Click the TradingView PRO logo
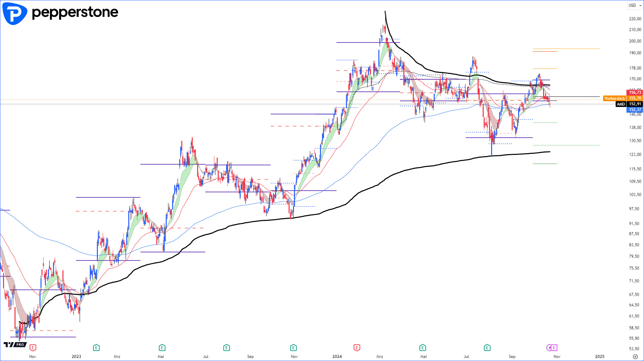This screenshot has width=644, height=361. click(x=15, y=344)
